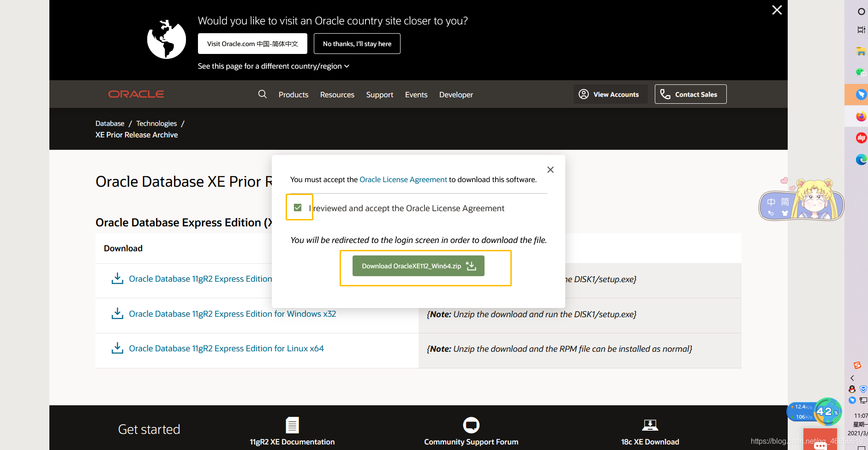Click download icon for Linux x64 row
This screenshot has height=450, width=868.
point(117,348)
